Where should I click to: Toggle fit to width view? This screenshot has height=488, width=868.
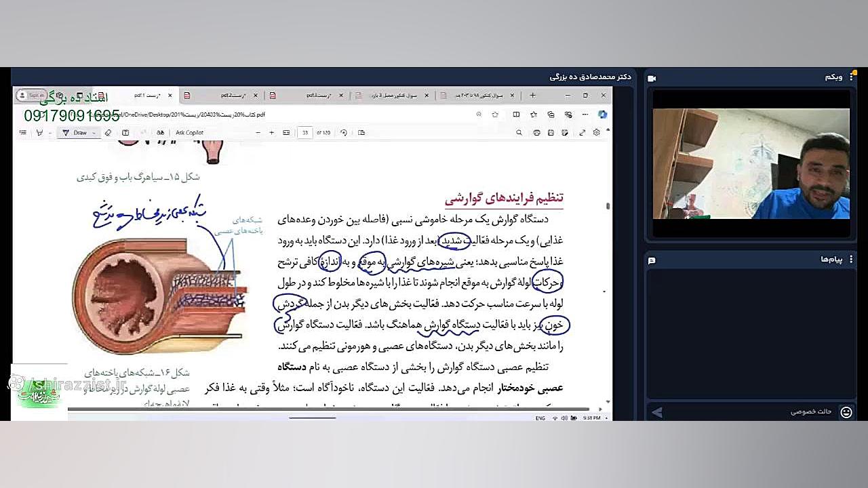(x=286, y=133)
